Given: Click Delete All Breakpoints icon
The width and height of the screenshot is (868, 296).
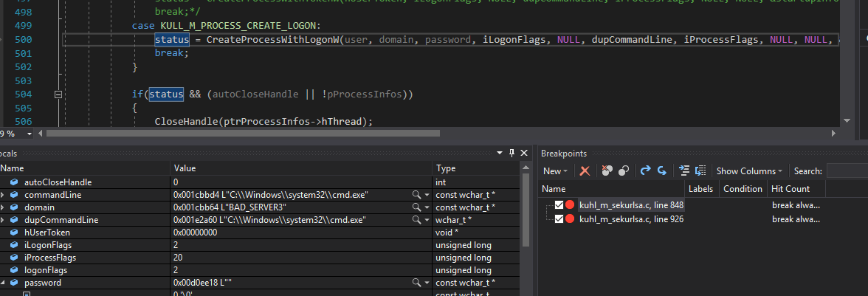Looking at the screenshot, I should (x=607, y=171).
